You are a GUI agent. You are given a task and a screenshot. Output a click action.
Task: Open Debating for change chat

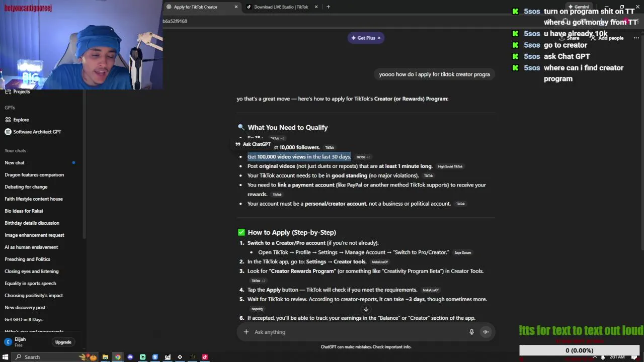[x=26, y=187]
